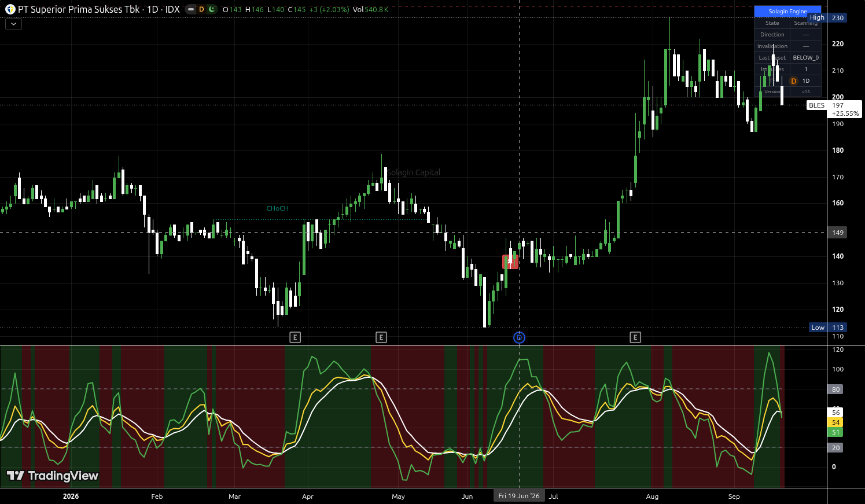This screenshot has width=865, height=504.
Task: Click the yellow 54 oscillator value label
Action: [835, 422]
